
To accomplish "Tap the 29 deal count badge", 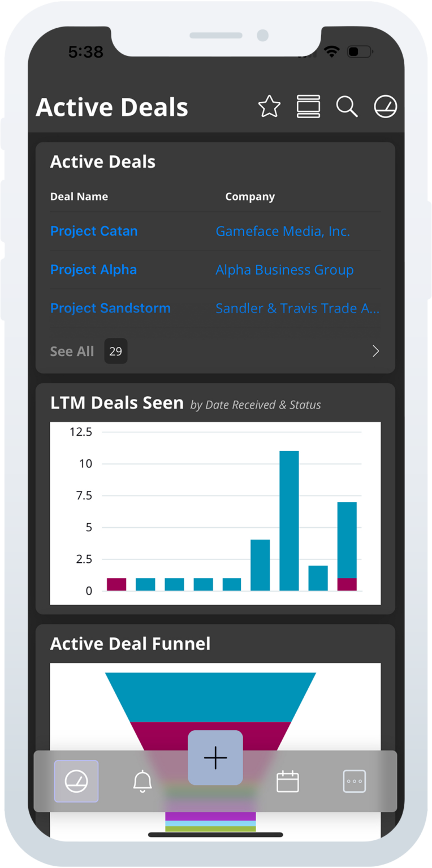I will point(115,351).
